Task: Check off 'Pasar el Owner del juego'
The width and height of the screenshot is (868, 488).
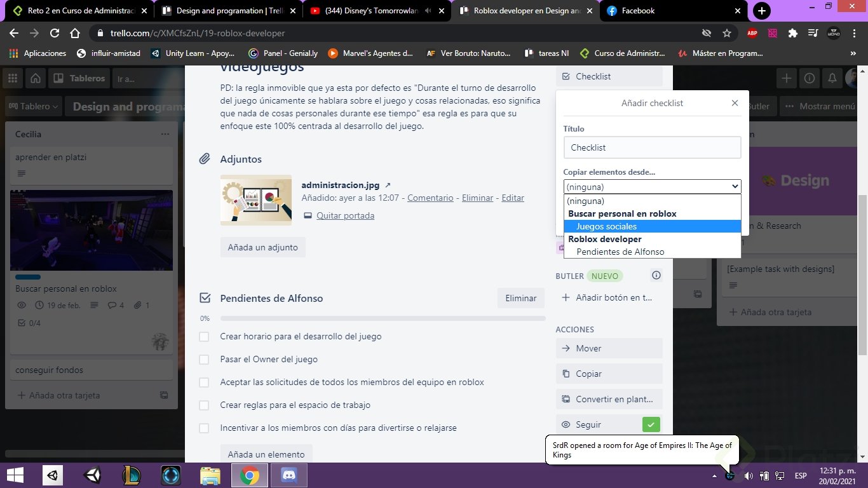Action: coord(204,359)
